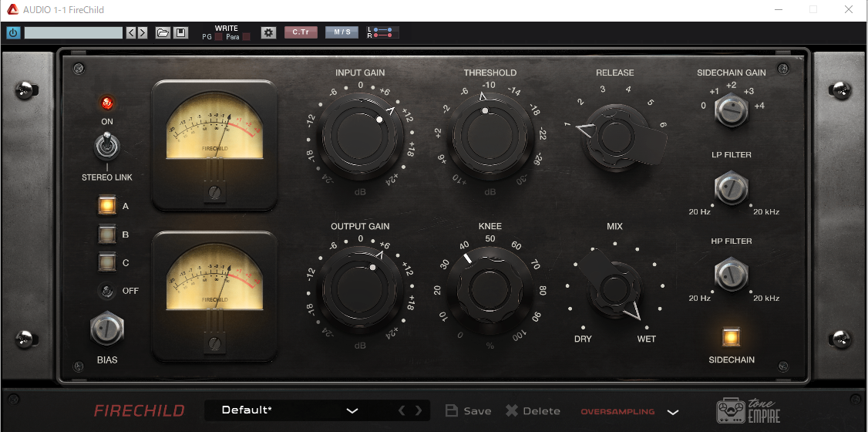Click the OUTPUT GAIN knob
Viewport: 868px width, 432px height.
point(360,288)
